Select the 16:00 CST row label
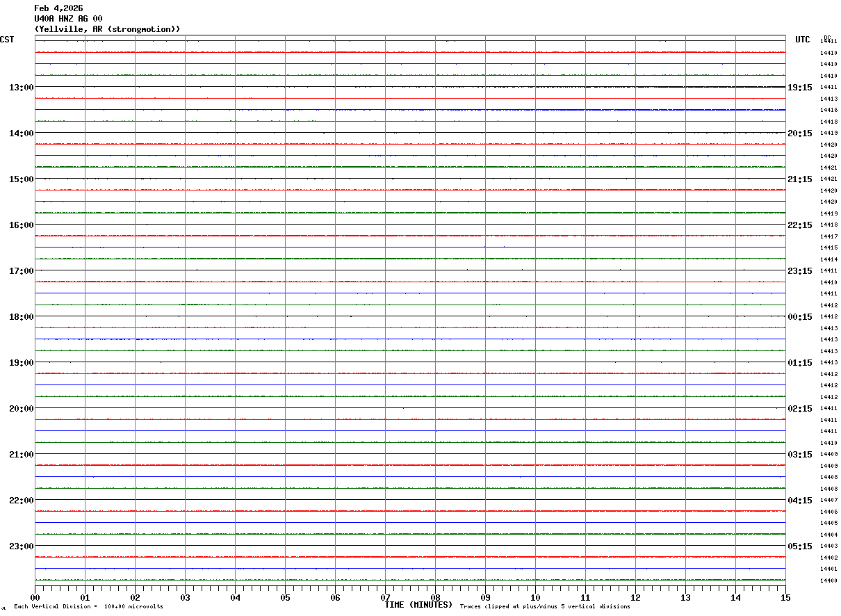841x616 pixels. point(21,225)
